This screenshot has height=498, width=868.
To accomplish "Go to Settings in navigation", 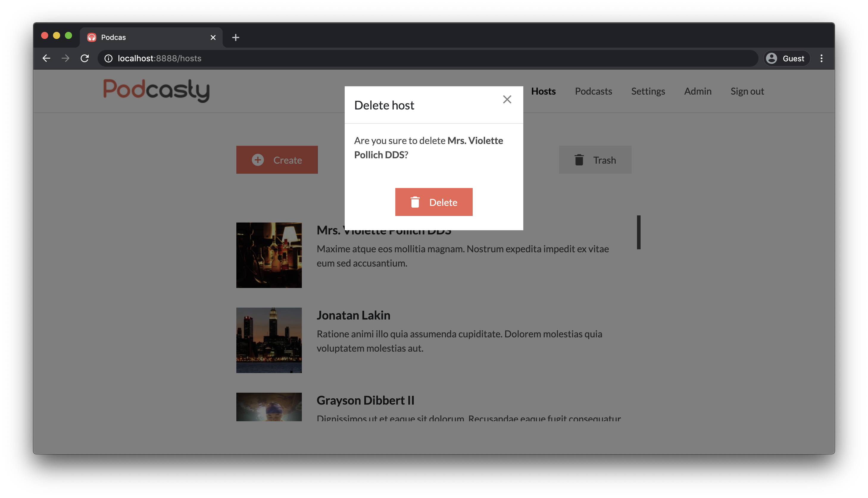I will [x=648, y=91].
